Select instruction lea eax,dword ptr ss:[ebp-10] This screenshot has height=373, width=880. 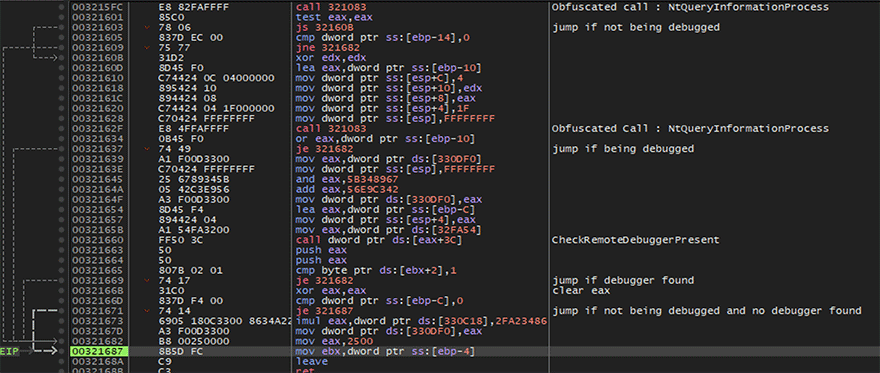click(389, 68)
